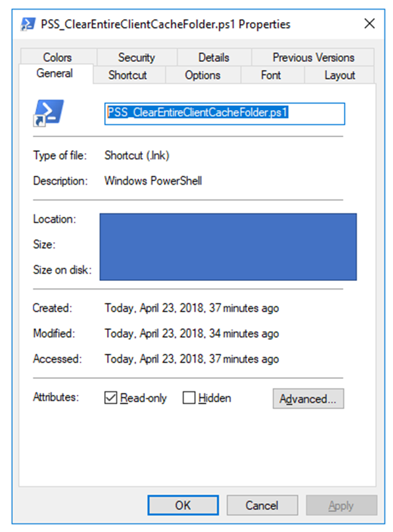393x532 pixels.
Task: Show the Layout tab
Action: (340, 75)
